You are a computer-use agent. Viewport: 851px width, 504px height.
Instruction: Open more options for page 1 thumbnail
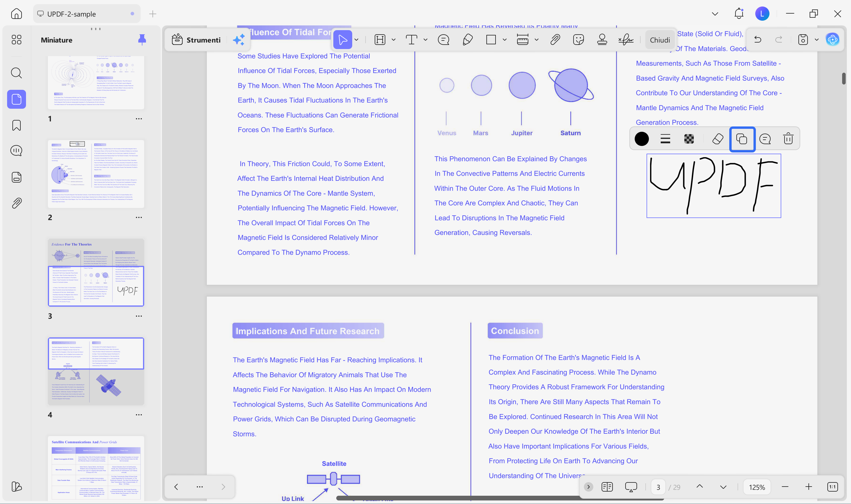pyautogui.click(x=139, y=119)
